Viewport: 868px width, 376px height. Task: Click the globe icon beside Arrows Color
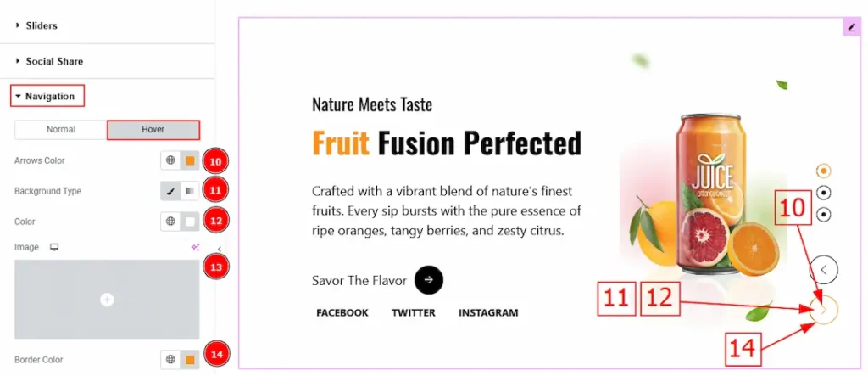tap(170, 160)
